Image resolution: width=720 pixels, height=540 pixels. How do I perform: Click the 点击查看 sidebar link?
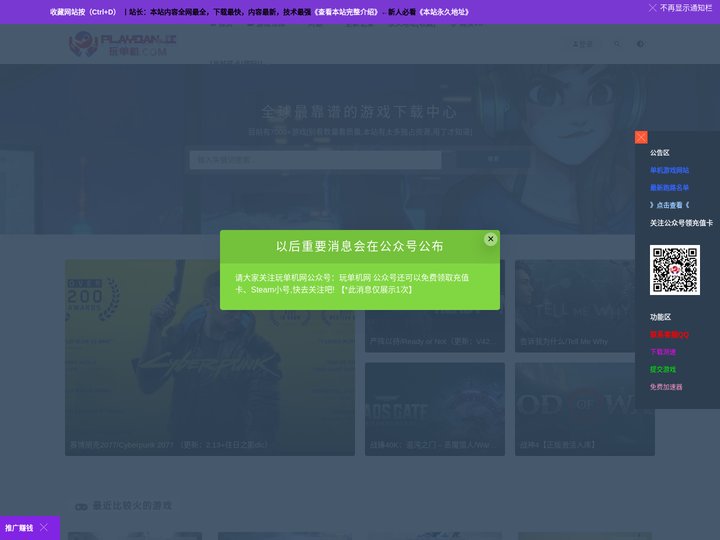(669, 205)
